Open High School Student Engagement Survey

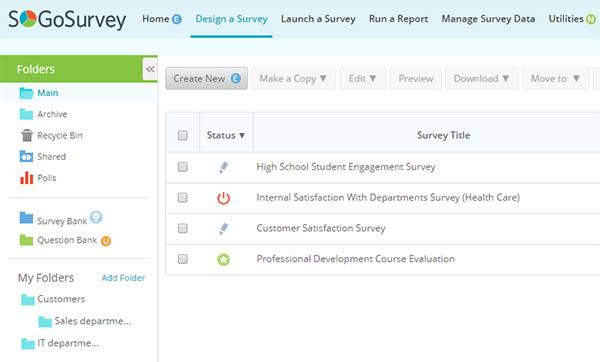coord(346,167)
